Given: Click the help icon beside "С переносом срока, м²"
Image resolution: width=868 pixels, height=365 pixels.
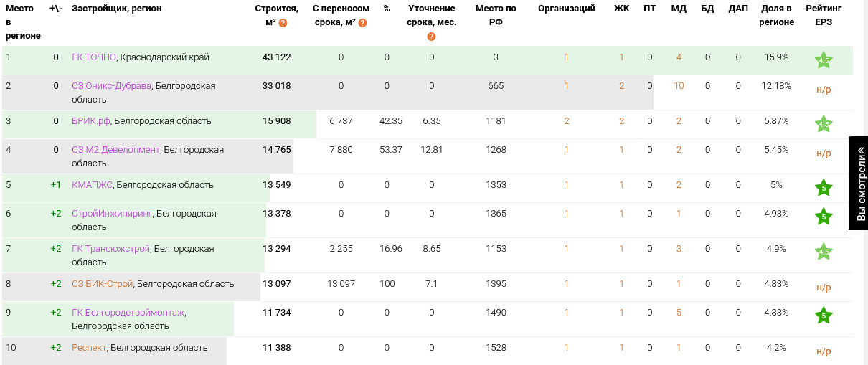Looking at the screenshot, I should click(x=363, y=23).
